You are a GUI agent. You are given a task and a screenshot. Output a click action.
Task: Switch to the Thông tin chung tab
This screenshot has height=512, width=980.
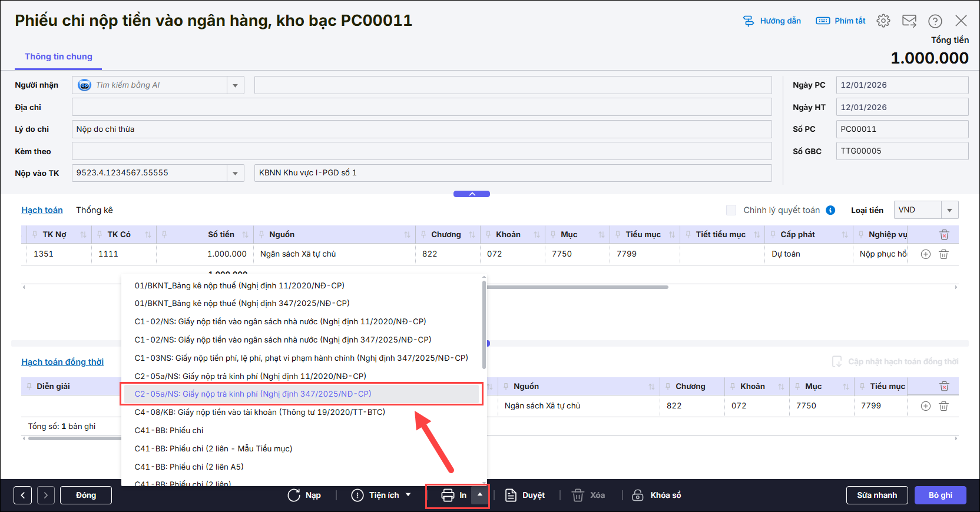58,56
